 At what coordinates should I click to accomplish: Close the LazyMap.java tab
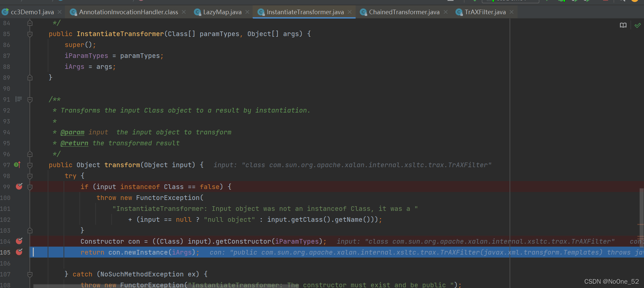coord(247,12)
